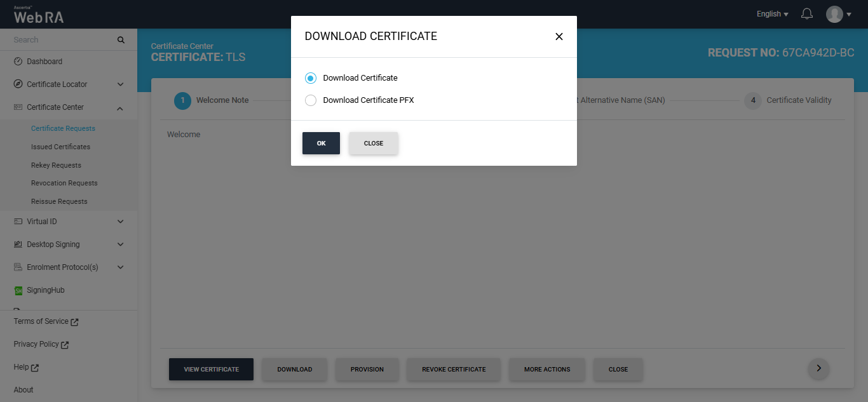This screenshot has height=402, width=868.
Task: Click the user profile avatar
Action: point(834,14)
